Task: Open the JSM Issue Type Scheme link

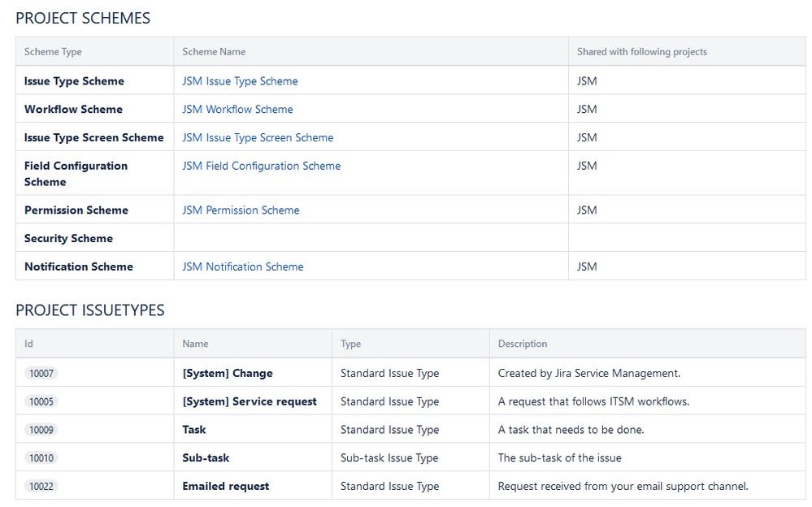Action: tap(240, 81)
